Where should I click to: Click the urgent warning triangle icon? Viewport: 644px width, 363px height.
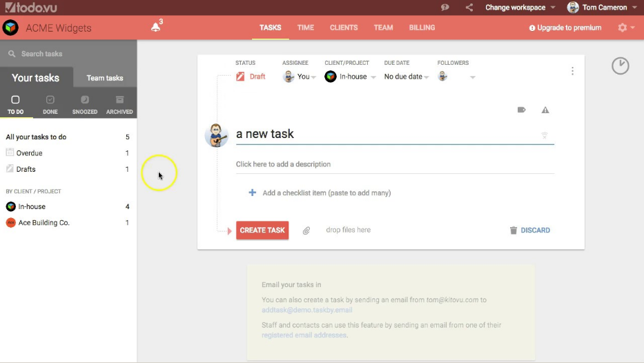tap(545, 110)
